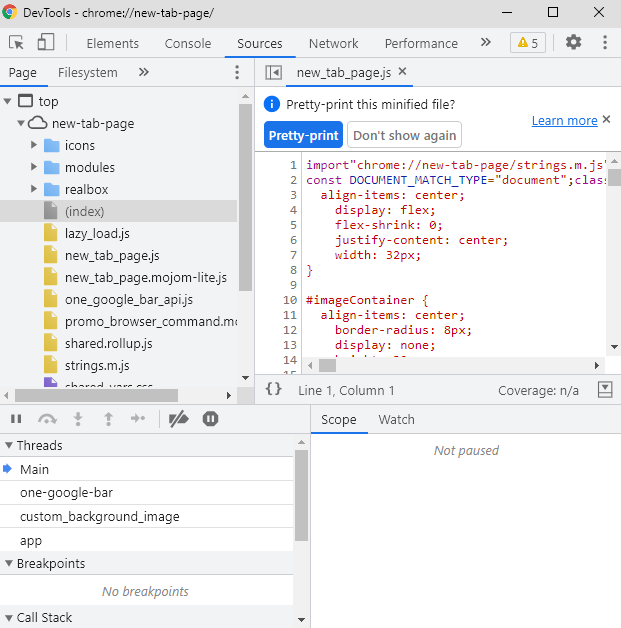
Task: Open the Learn more link
Action: (564, 120)
